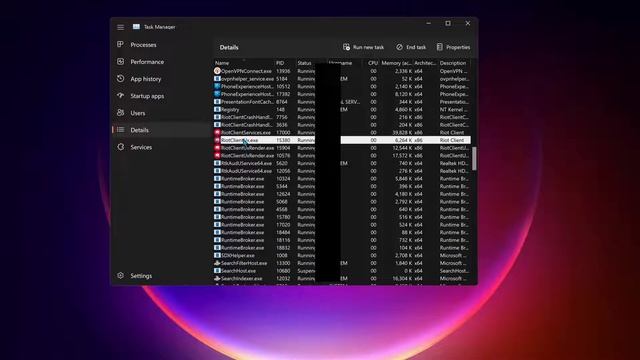Click the SDXHelper.exe process icon
This screenshot has height=360, width=640.
coord(217,256)
